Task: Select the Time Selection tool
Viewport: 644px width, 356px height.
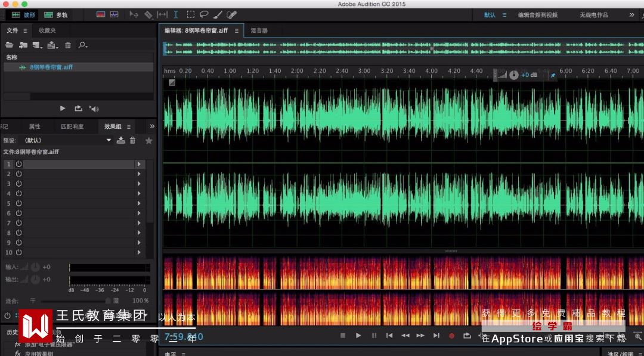Action: coord(176,14)
